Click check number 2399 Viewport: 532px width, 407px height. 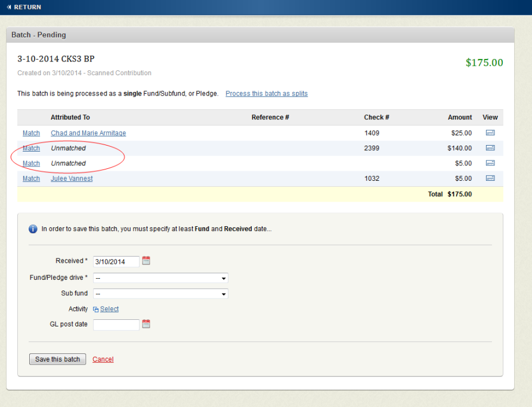click(x=372, y=148)
